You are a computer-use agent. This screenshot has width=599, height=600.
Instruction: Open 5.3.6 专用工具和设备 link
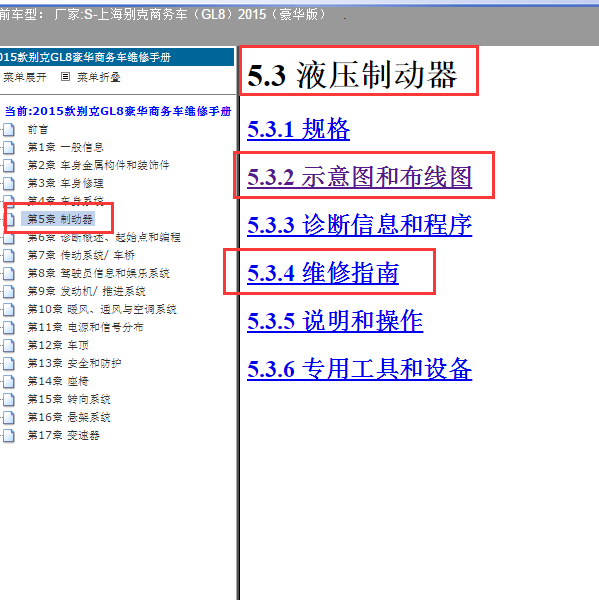[359, 369]
